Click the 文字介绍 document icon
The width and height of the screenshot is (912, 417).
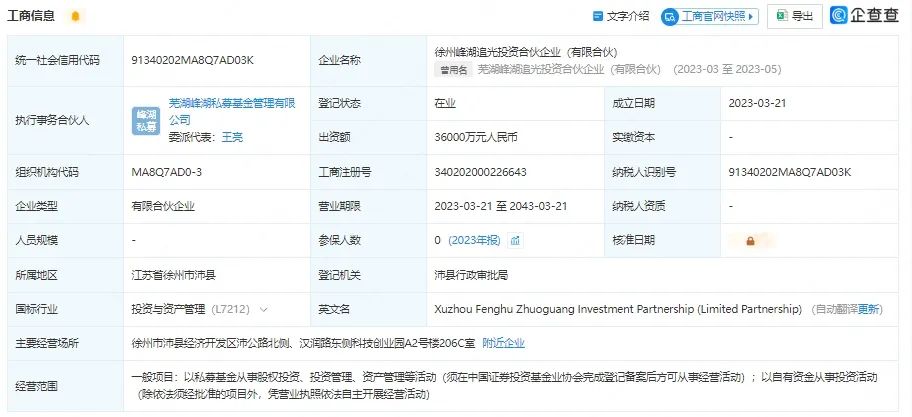(x=597, y=16)
